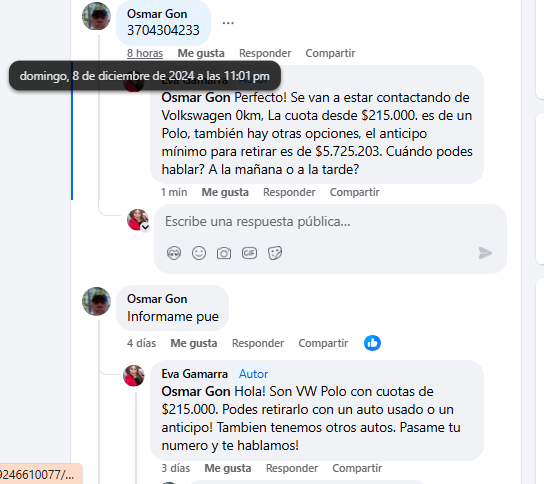Click Compartir under "Informame pue" comment

click(x=323, y=343)
